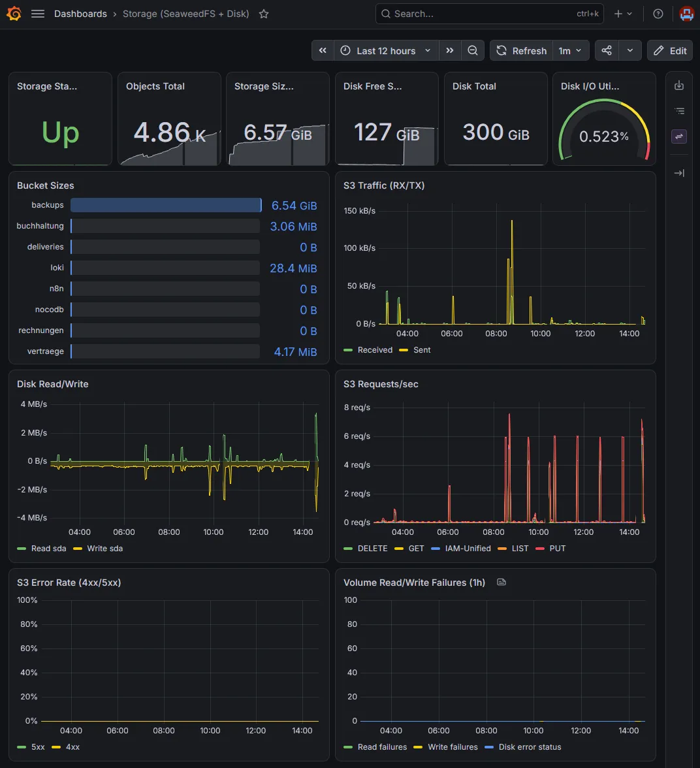Click the backups bucket bar
The image size is (700, 768).
[x=166, y=205]
